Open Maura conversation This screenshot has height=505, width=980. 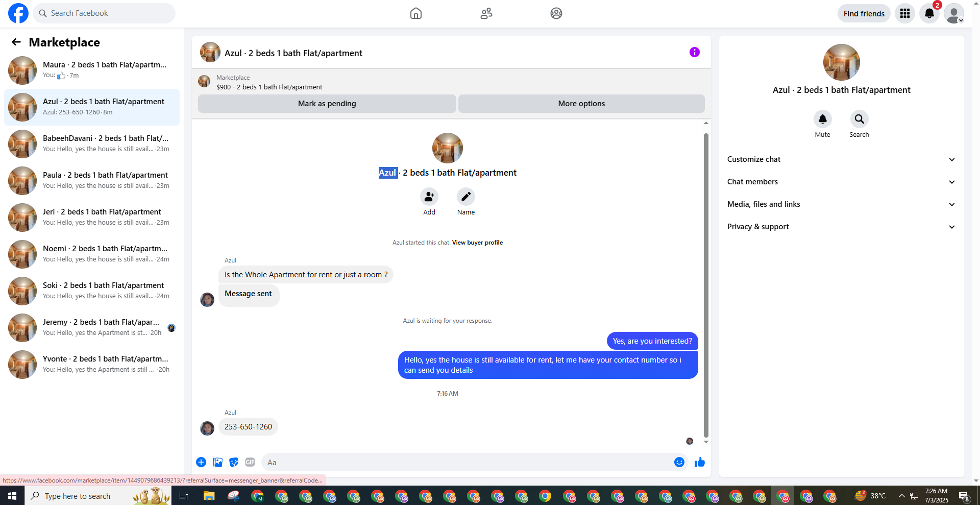(92, 70)
